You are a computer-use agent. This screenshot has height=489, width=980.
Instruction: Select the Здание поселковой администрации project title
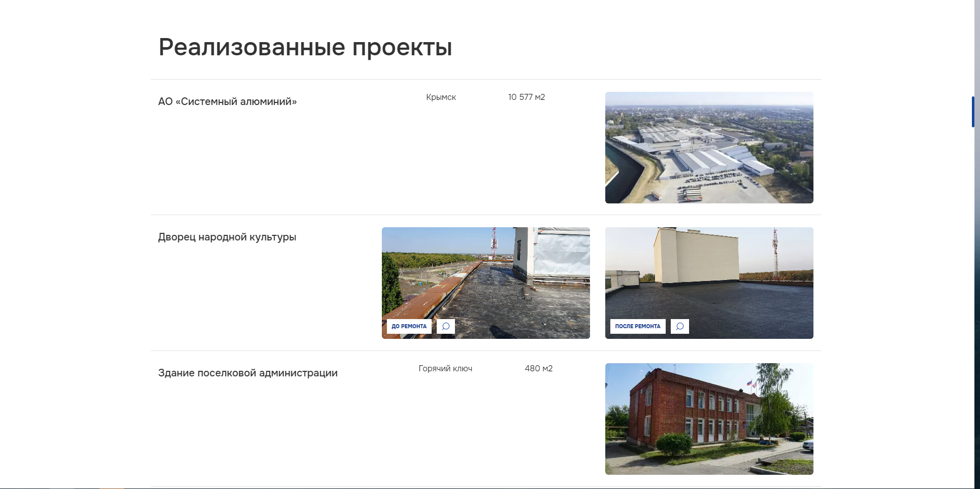click(248, 373)
